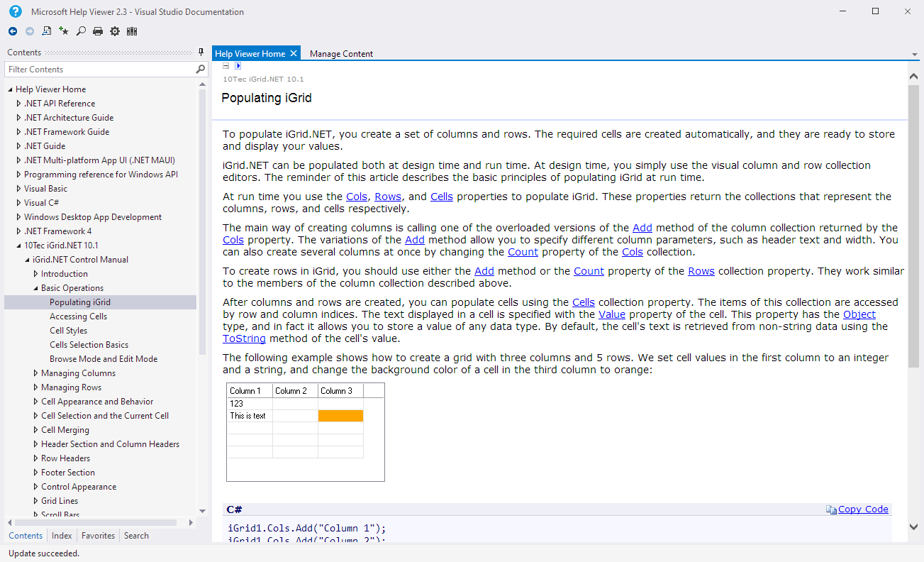The width and height of the screenshot is (924, 562).
Task: Open the Grid Lines topic
Action: (60, 501)
